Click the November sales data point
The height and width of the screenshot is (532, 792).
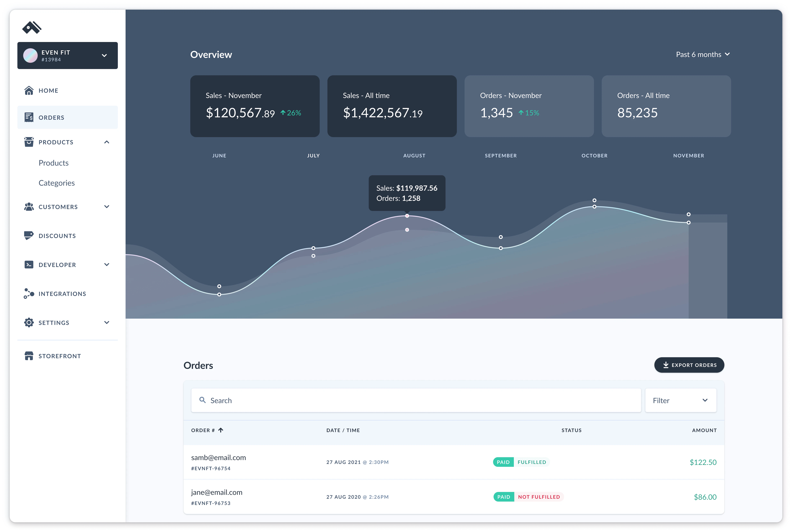pos(688,223)
